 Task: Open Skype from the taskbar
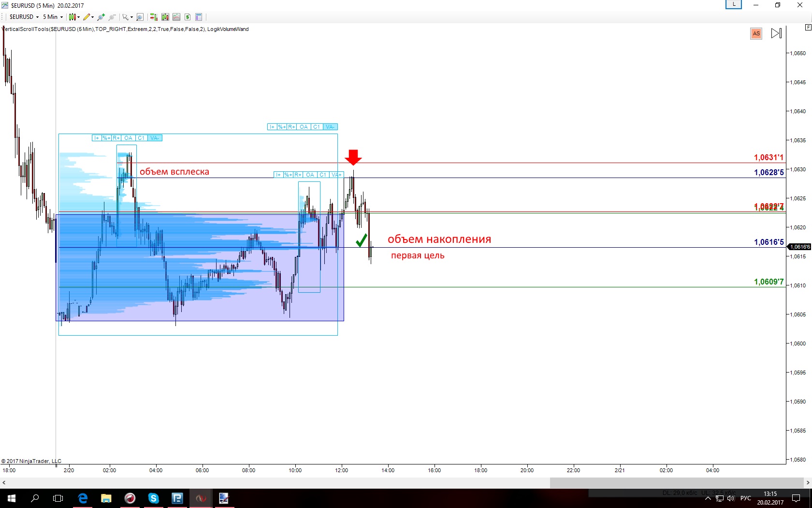click(153, 498)
